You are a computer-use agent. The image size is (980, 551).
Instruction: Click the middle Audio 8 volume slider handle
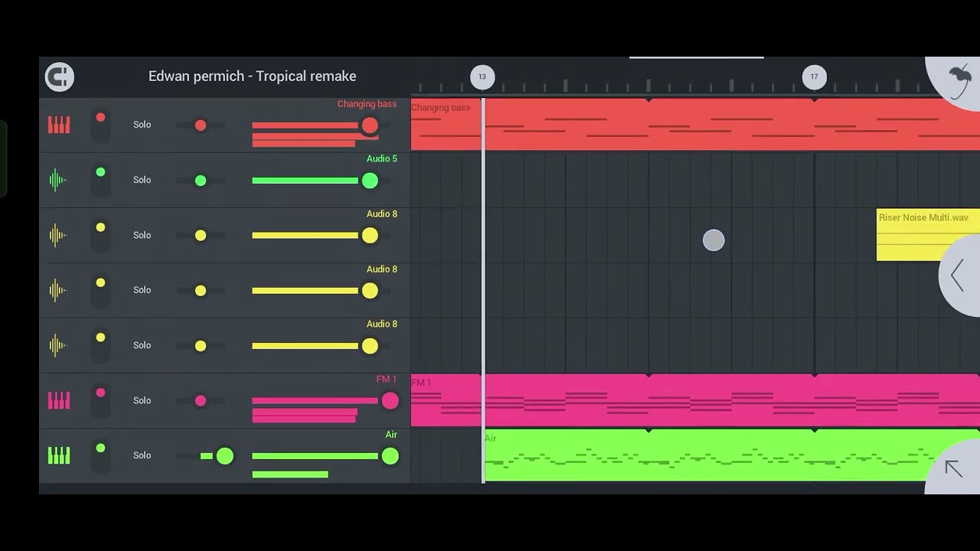tap(370, 291)
